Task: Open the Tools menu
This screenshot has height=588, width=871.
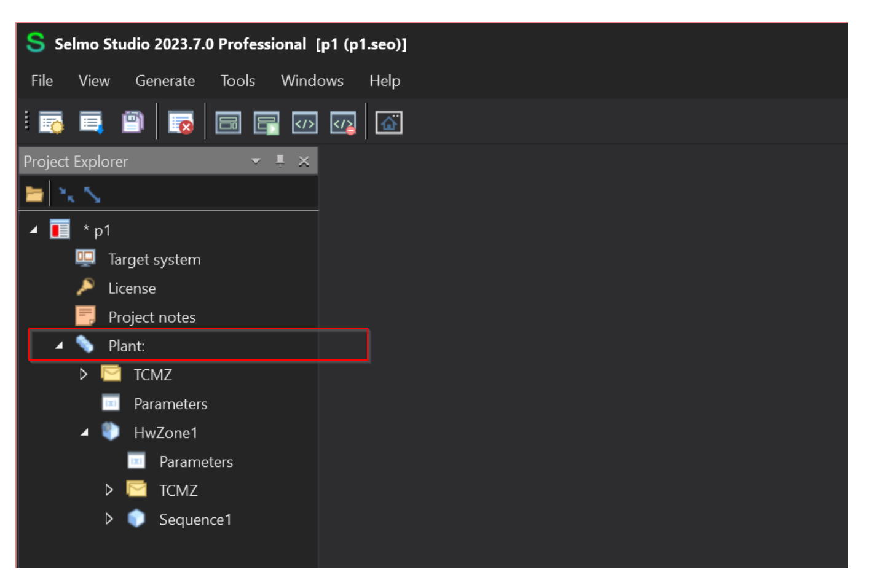Action: pos(238,81)
